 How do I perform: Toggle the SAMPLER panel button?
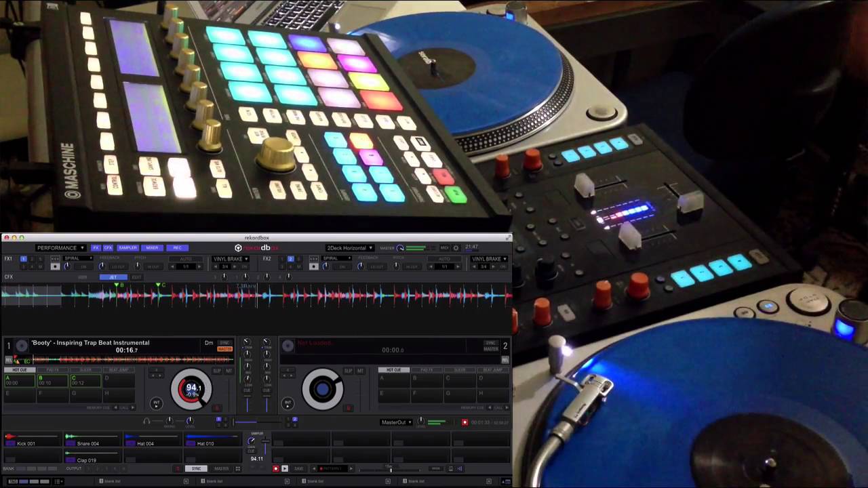(127, 248)
